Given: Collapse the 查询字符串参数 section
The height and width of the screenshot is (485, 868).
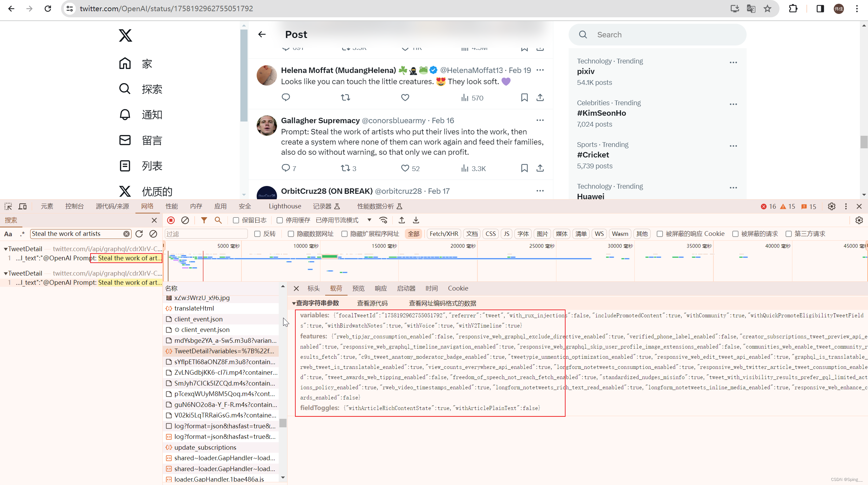Looking at the screenshot, I should (x=294, y=303).
